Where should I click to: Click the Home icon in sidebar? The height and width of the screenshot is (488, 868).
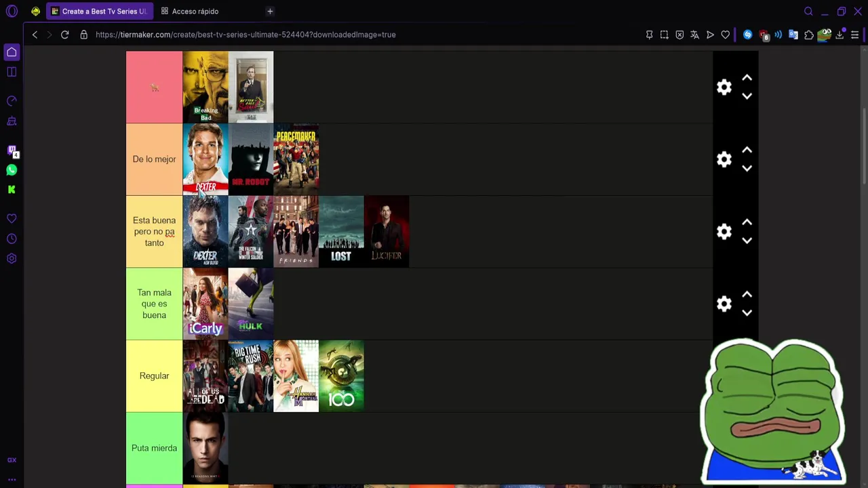coord(12,52)
